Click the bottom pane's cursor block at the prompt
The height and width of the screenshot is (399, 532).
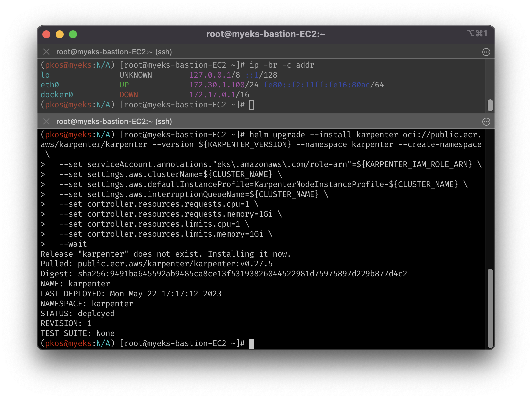tap(252, 343)
